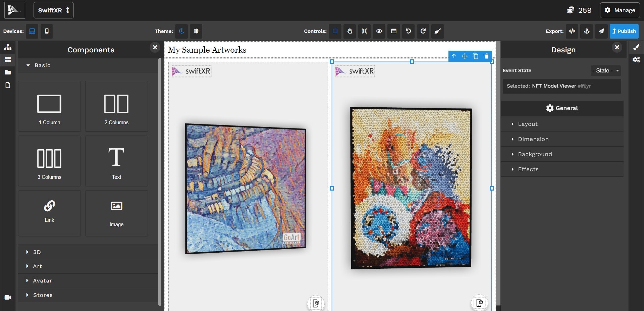Expand the Layout section
This screenshot has height=311, width=644.
pyautogui.click(x=562, y=124)
